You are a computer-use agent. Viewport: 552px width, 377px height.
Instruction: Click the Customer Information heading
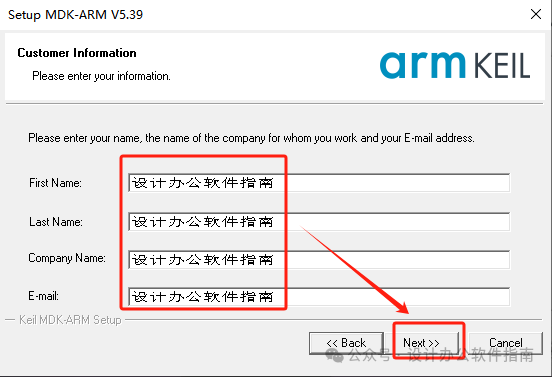(77, 53)
